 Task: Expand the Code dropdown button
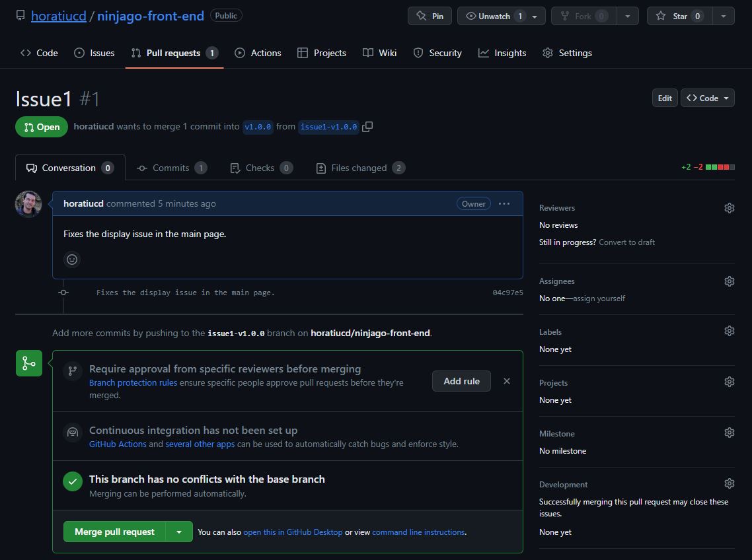click(708, 98)
